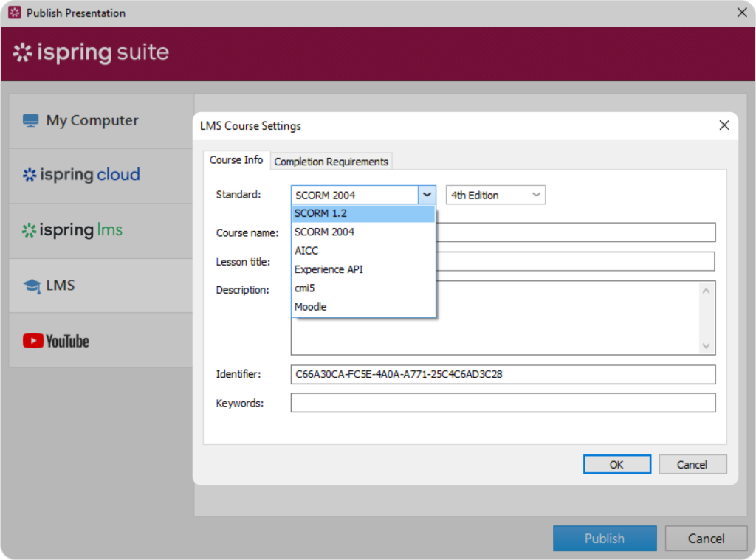Click the Course name: label

pos(247,232)
